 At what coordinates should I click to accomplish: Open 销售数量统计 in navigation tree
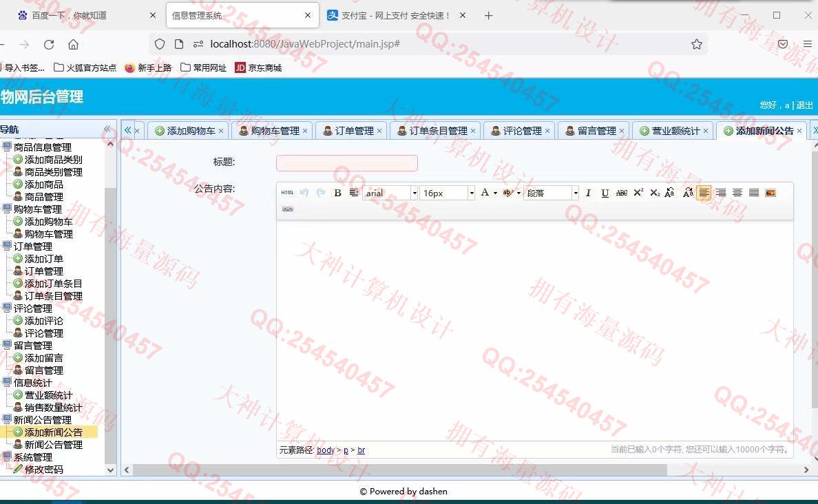click(53, 408)
